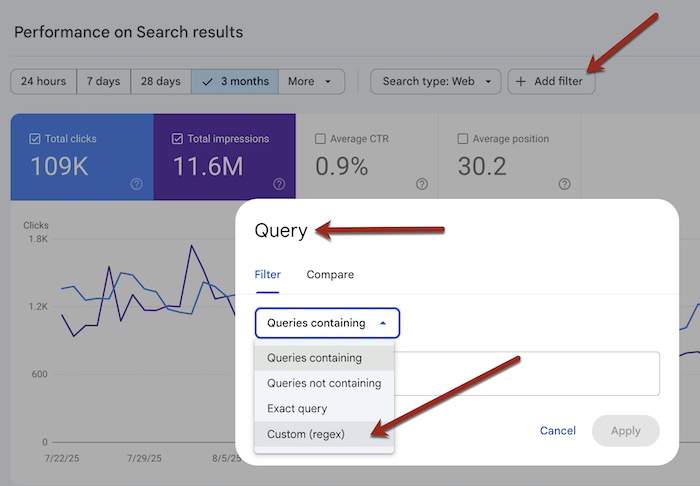Click help icon on Total impressions card
This screenshot has height=486, width=700.
[279, 184]
